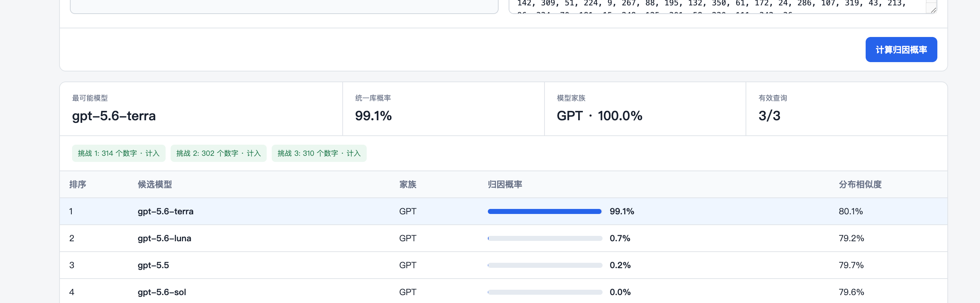Click the resize handle of the numbers textarea
This screenshot has height=303, width=980.
click(933, 10)
